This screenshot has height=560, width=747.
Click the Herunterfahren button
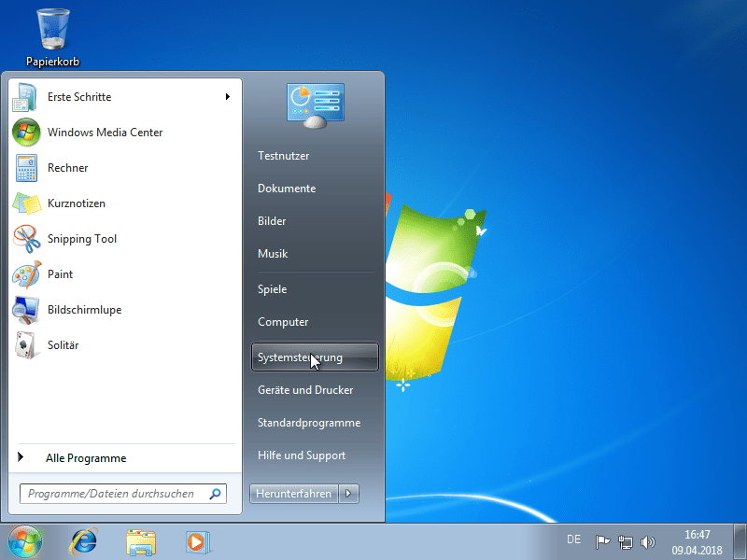pyautogui.click(x=293, y=493)
